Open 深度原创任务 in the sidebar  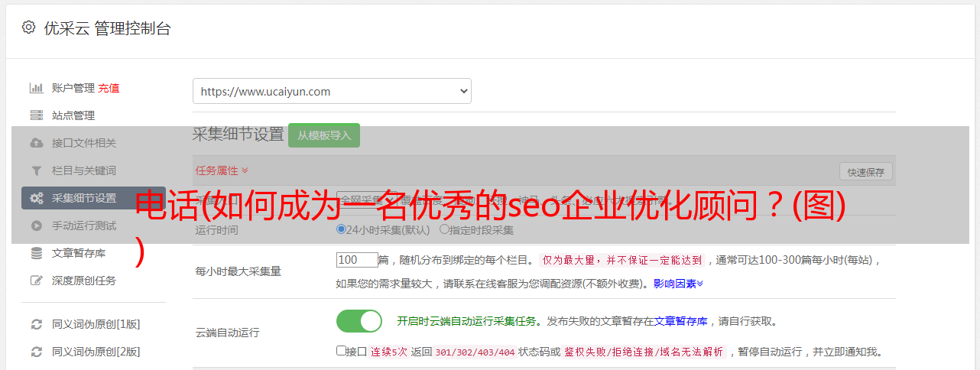[84, 281]
